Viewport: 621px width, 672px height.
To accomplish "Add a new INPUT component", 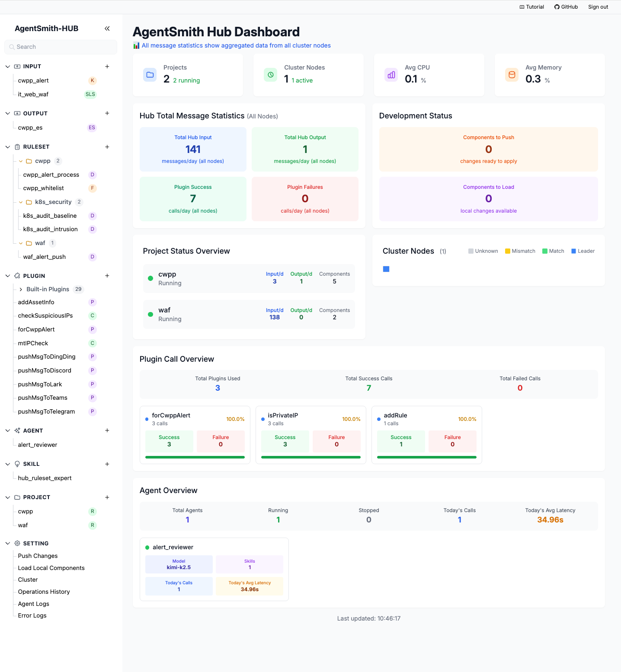I will pyautogui.click(x=107, y=67).
